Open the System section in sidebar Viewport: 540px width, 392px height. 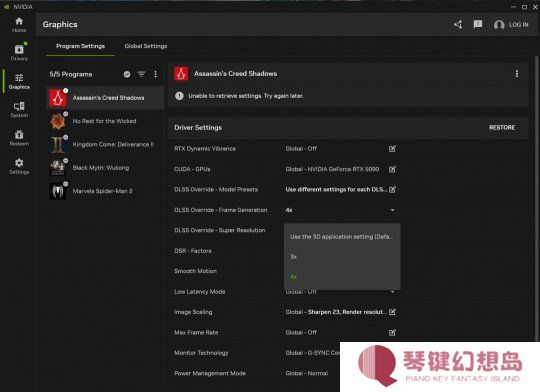point(19,110)
